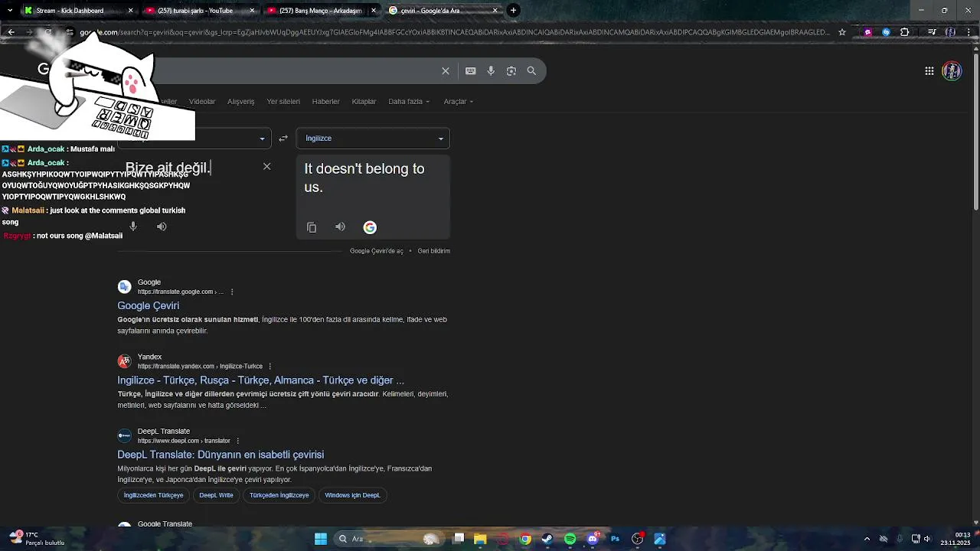Open more options for the Google Çeviri result
Viewport: 980px width, 551px height.
coord(232,292)
